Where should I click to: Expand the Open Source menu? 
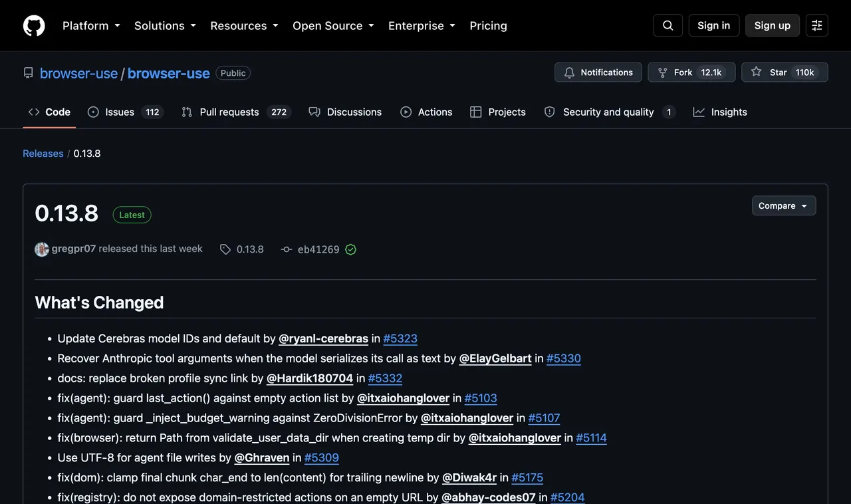(x=333, y=25)
